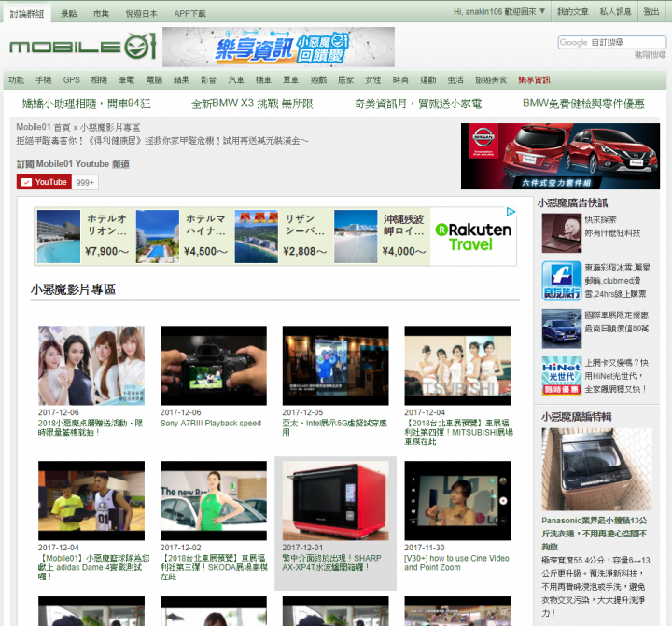Viewport: 672px width, 626px height.
Task: Open the 影音 category menu
Action: point(208,79)
